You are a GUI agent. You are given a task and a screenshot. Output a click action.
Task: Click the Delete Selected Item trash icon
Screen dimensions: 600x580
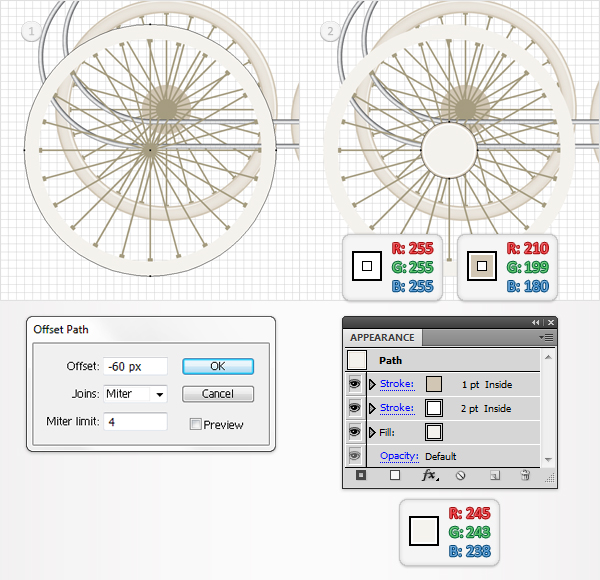pyautogui.click(x=525, y=475)
